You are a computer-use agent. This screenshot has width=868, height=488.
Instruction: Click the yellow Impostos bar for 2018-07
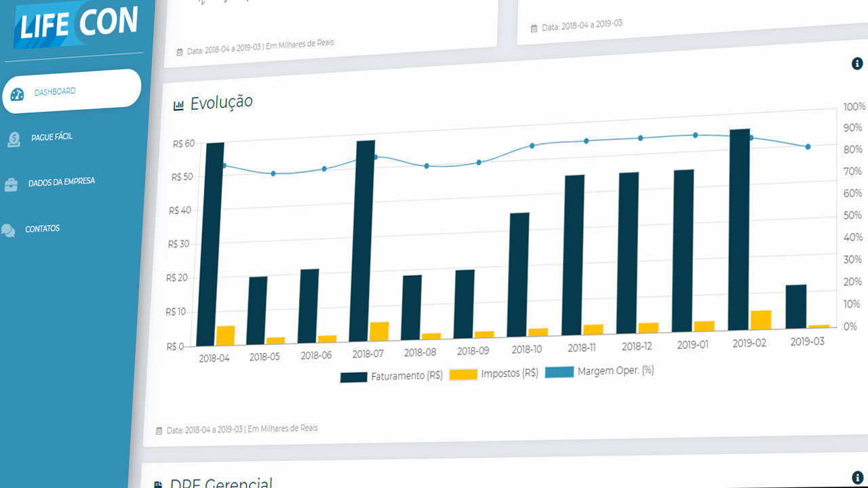(379, 331)
